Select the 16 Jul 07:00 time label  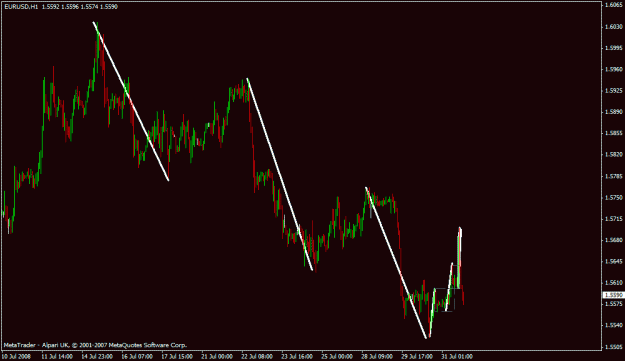point(137,356)
